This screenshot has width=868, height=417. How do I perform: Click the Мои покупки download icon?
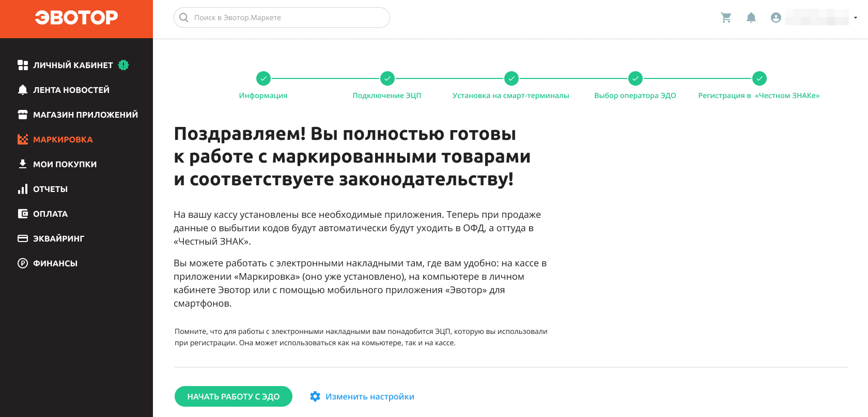tap(23, 164)
